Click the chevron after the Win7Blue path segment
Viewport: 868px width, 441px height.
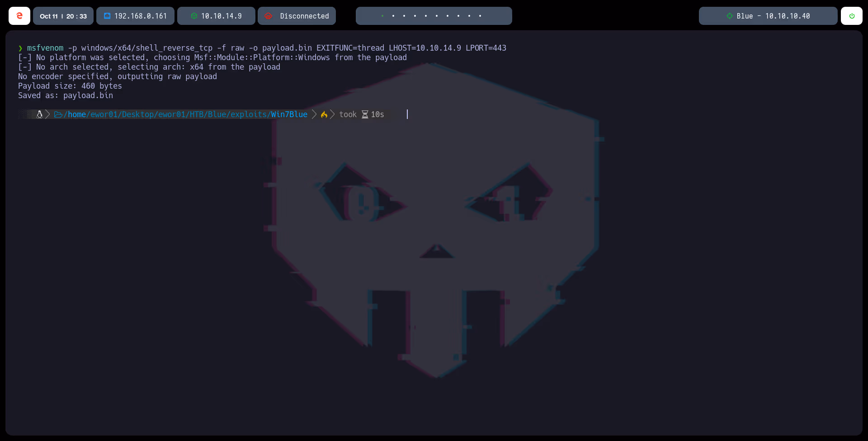click(x=314, y=114)
